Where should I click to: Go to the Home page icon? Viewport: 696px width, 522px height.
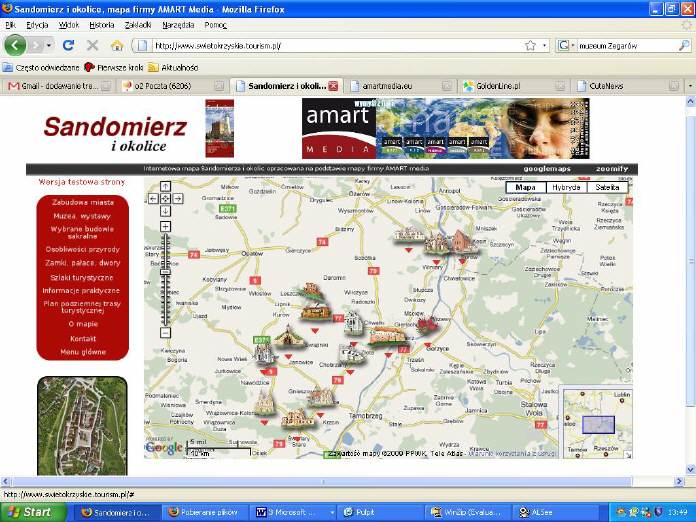tap(117, 45)
